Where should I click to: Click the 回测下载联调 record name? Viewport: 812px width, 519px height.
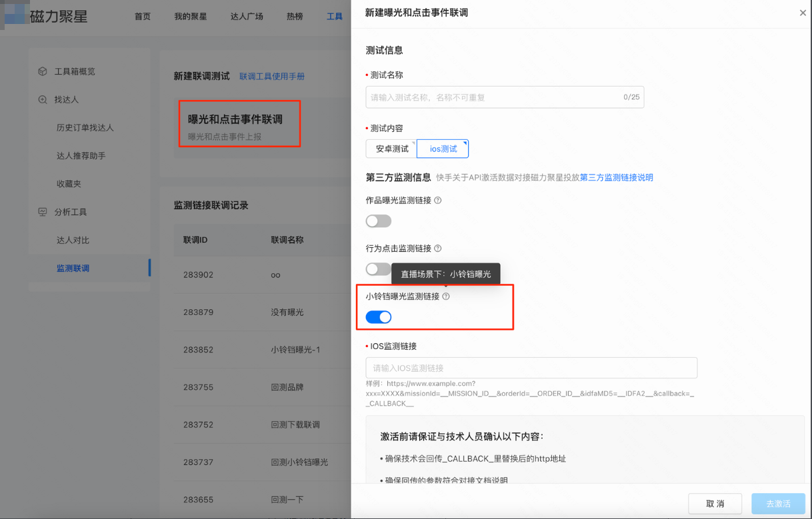tap(295, 424)
